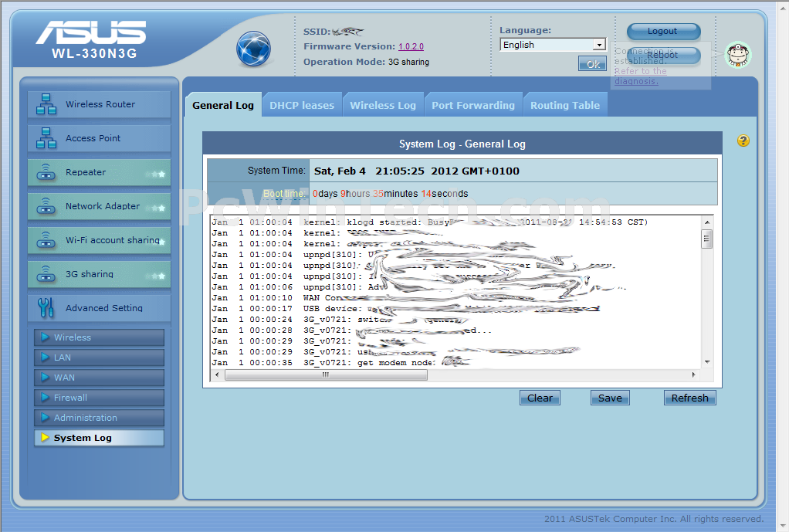This screenshot has height=532, width=789.
Task: Open the LAN settings submenu
Action: pyautogui.click(x=99, y=357)
